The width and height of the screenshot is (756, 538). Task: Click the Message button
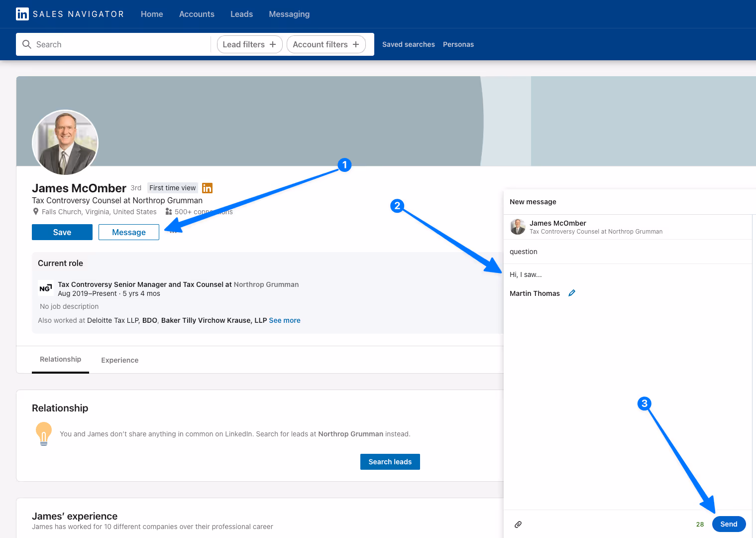(x=129, y=232)
